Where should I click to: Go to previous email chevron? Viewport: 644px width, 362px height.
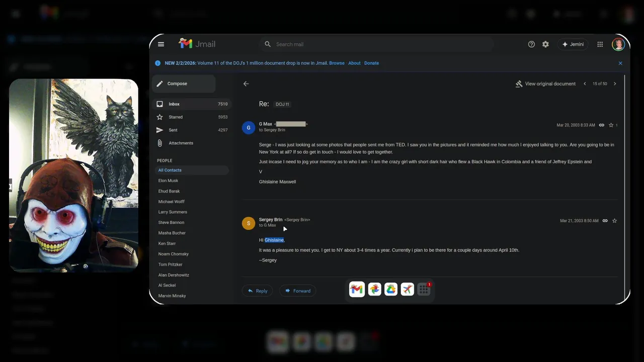[x=585, y=84]
